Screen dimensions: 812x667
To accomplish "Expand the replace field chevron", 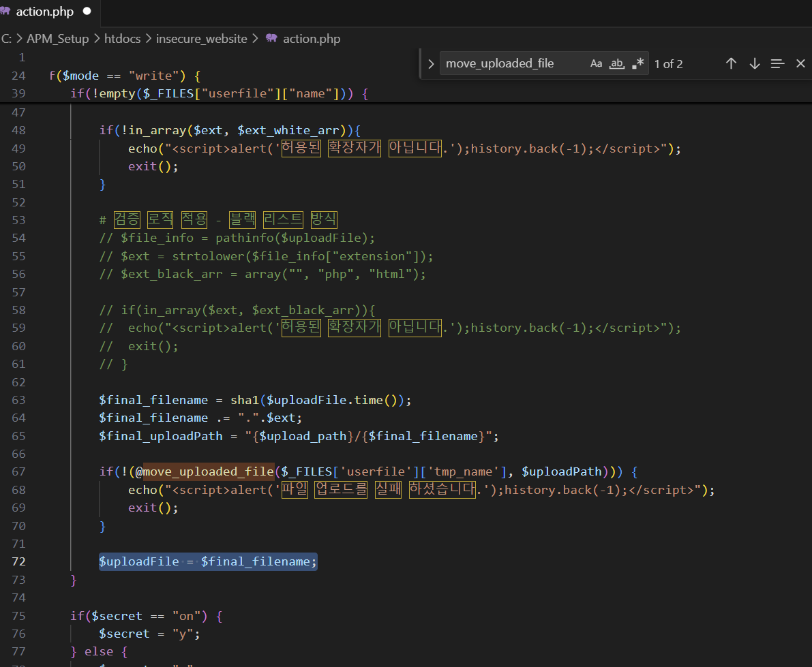I will click(x=431, y=63).
